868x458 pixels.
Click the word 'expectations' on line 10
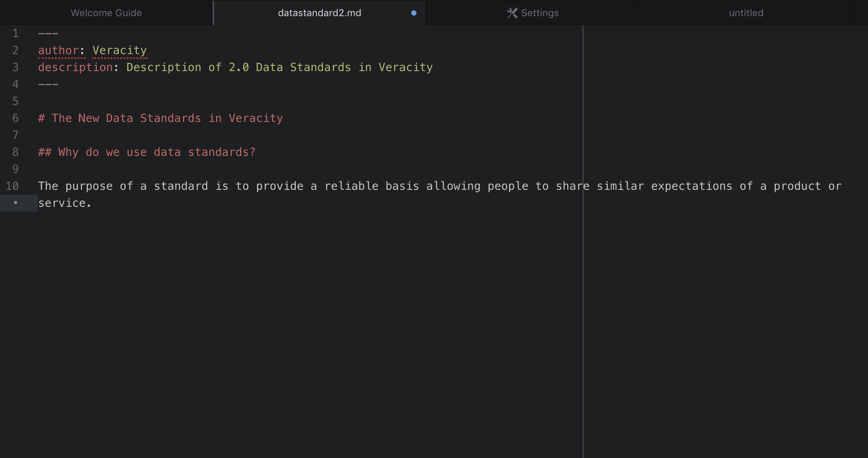(x=691, y=186)
